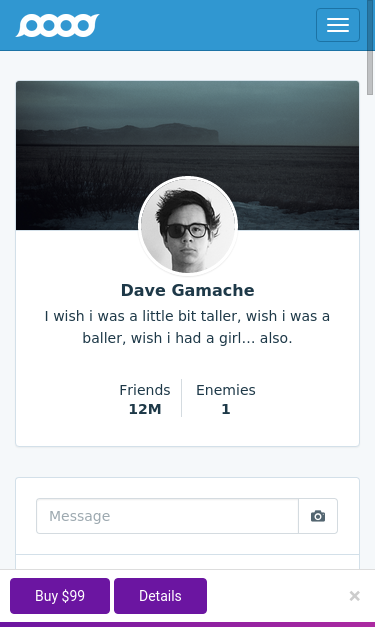The height and width of the screenshot is (627, 375).
Task: Open the hamburger navigation menu
Action: pos(338,25)
